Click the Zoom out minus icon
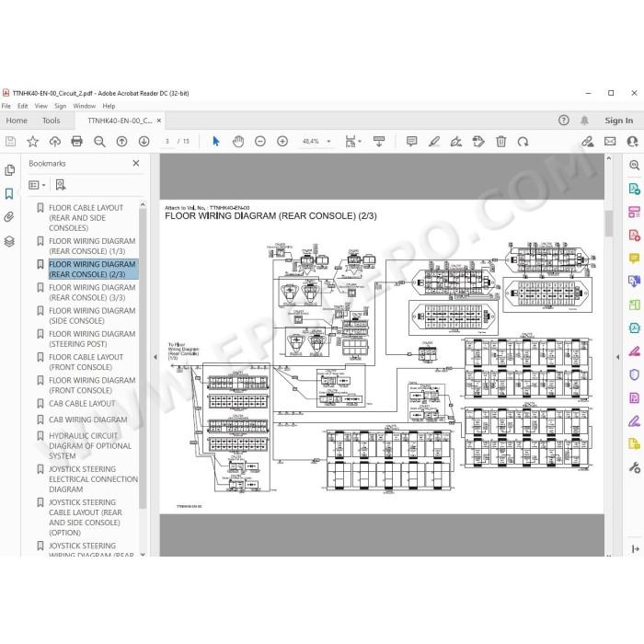Image resolution: width=644 pixels, height=644 pixels. (260, 142)
